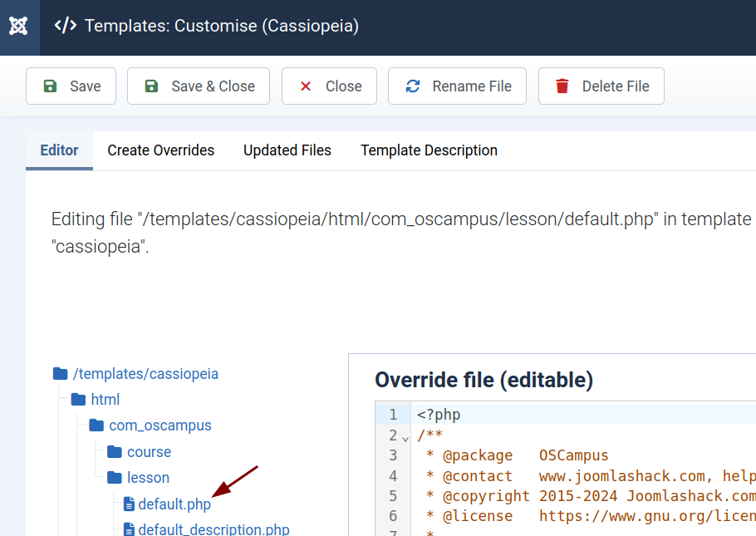Open the Create Overrides tab
Screen dimensions: 756x536
[x=160, y=150]
